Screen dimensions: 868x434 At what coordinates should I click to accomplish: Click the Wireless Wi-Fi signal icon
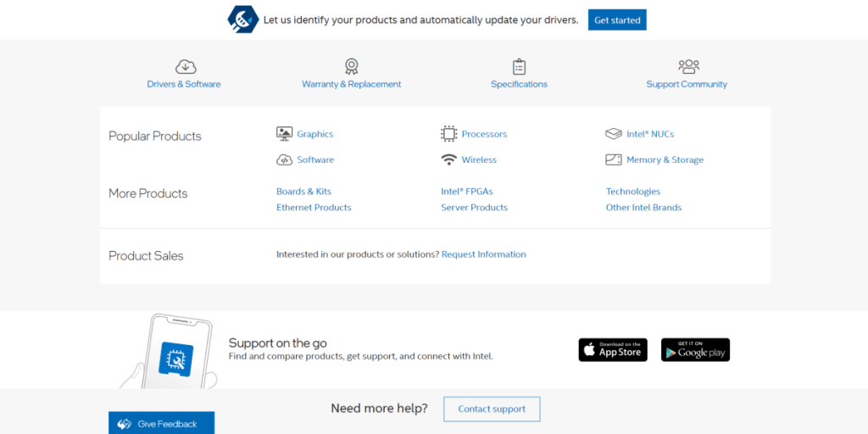[448, 159]
